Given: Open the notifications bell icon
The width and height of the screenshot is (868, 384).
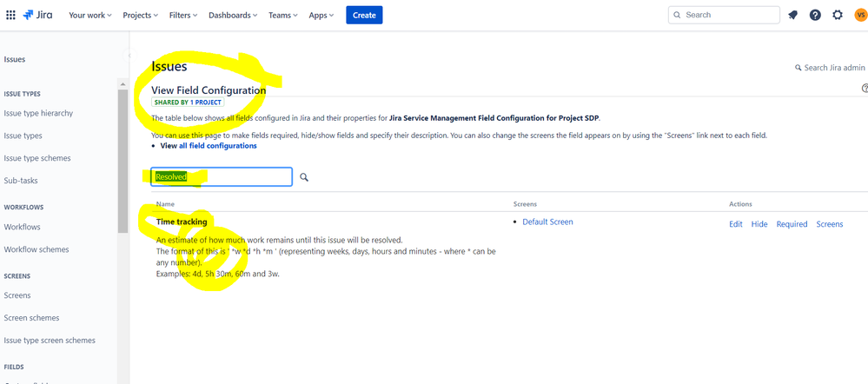Looking at the screenshot, I should click(x=792, y=15).
